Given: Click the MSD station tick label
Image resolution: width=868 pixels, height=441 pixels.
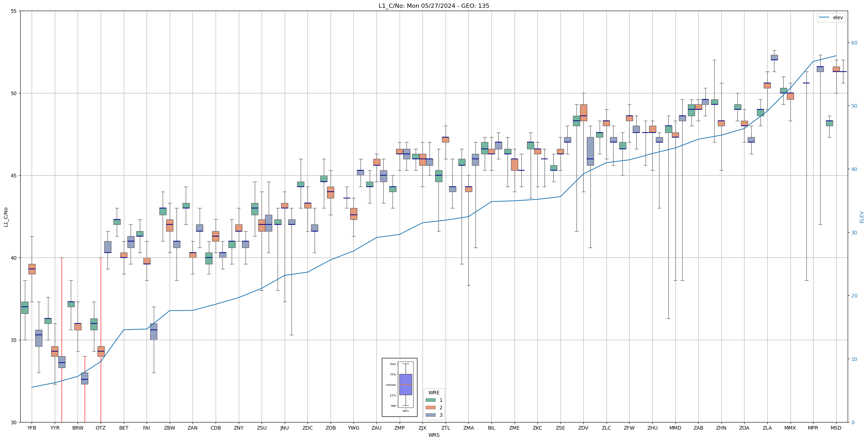Looking at the screenshot, I should (836, 428).
